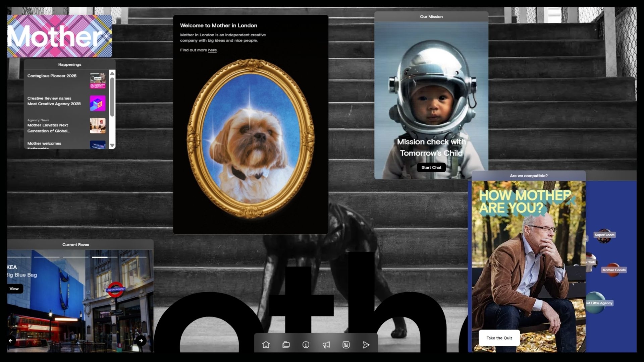The image size is (644, 362).
Task: Click the HOW MOTHER ARE YOU? headline
Action: click(x=525, y=201)
